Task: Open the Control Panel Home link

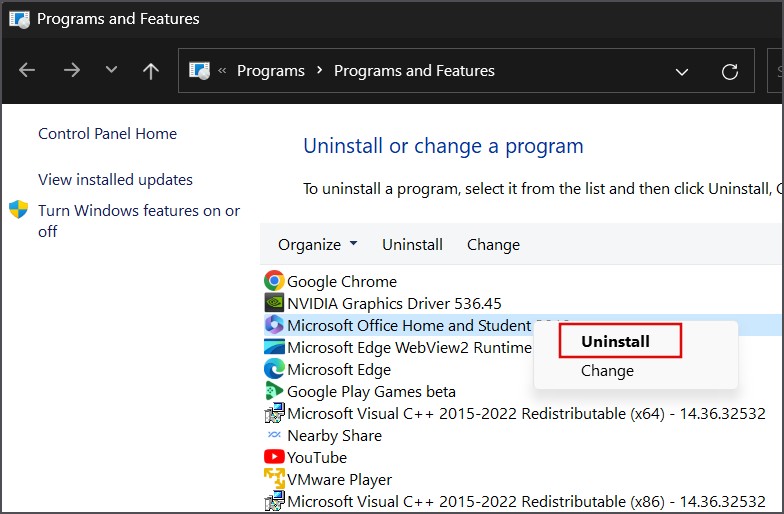Action: tap(107, 134)
